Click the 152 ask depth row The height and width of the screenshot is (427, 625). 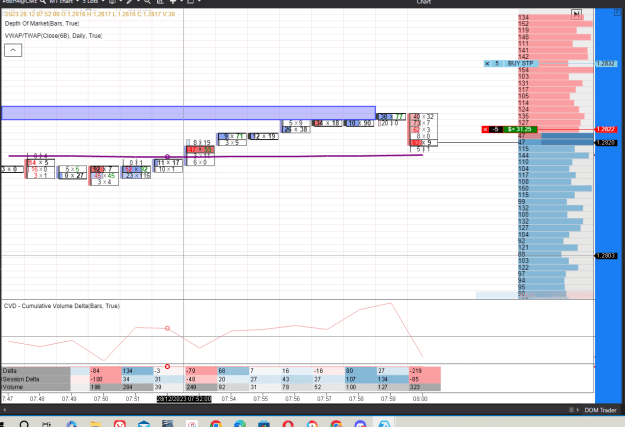point(556,24)
